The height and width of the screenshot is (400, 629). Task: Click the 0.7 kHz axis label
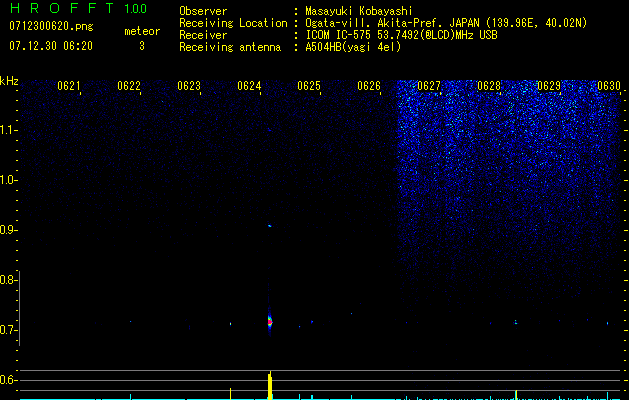(7, 330)
